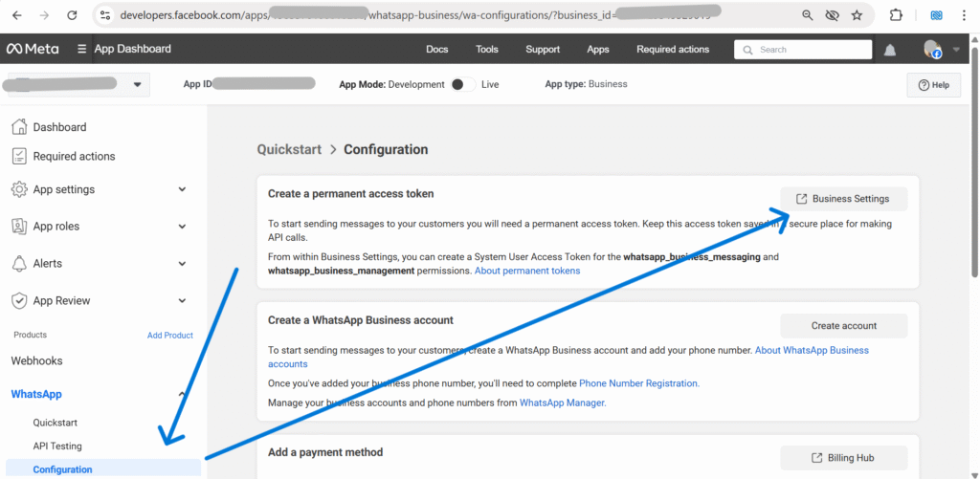
Task: Open Required actions in top navigation
Action: tap(673, 50)
